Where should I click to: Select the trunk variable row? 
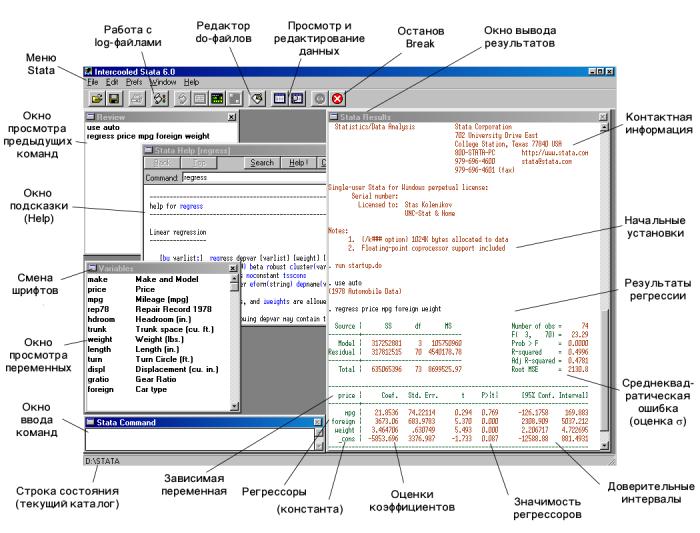(x=158, y=329)
